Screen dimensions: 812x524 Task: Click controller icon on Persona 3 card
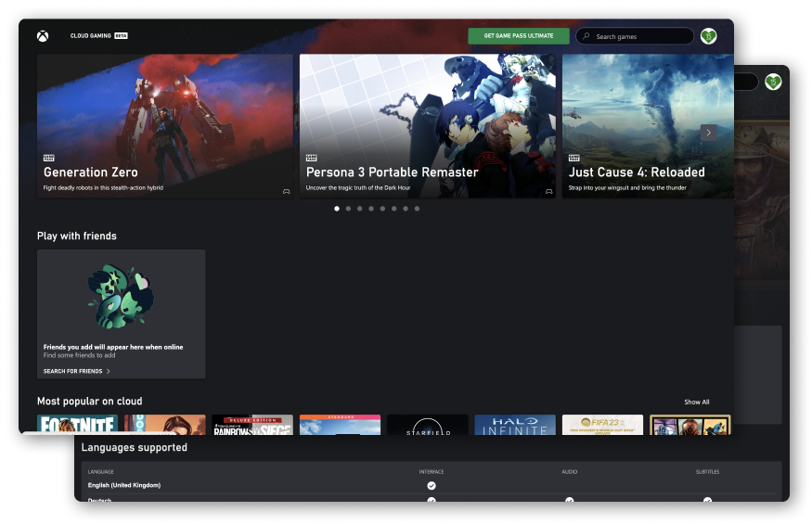click(548, 192)
